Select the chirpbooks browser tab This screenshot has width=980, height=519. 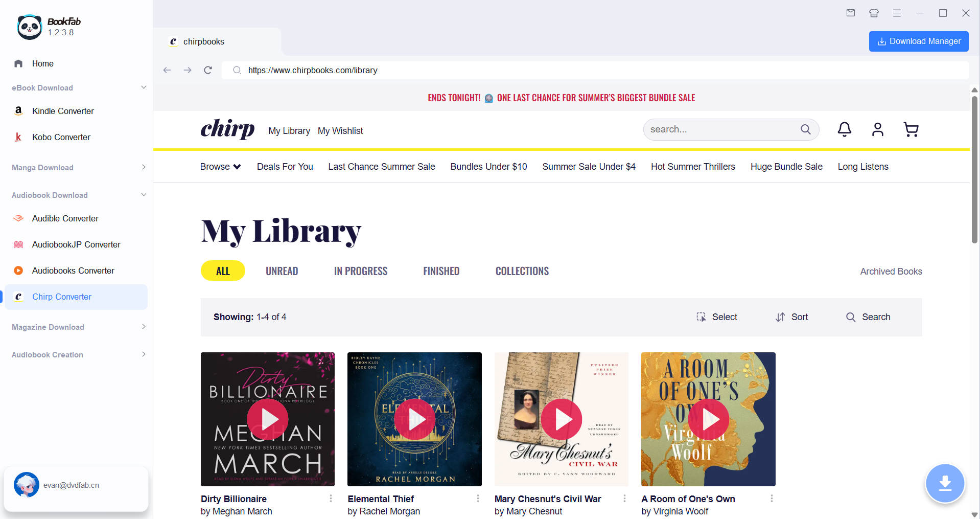coord(217,41)
